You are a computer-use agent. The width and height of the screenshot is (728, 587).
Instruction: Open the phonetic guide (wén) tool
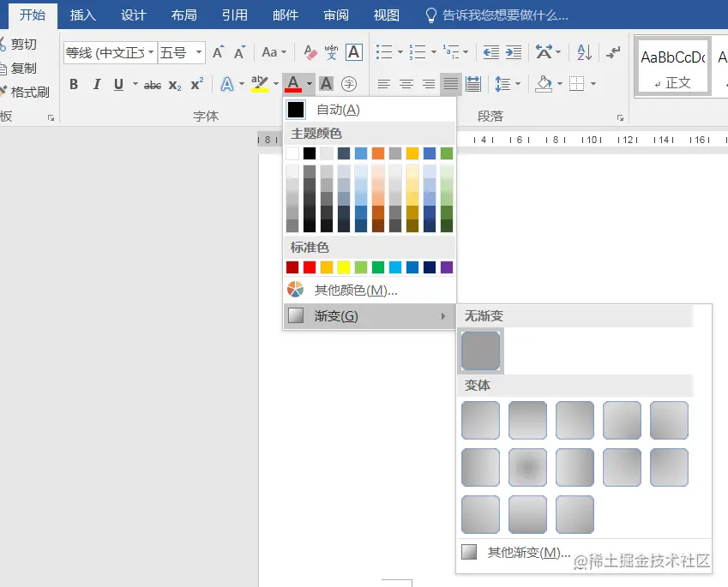(x=331, y=52)
